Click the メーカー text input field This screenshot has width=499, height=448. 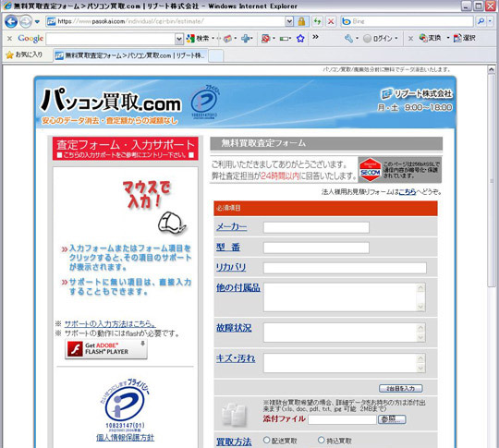[x=316, y=227]
